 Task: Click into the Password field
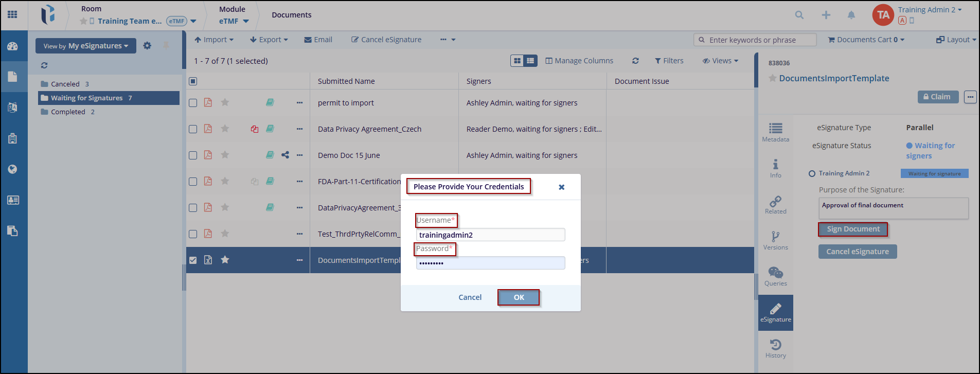490,263
